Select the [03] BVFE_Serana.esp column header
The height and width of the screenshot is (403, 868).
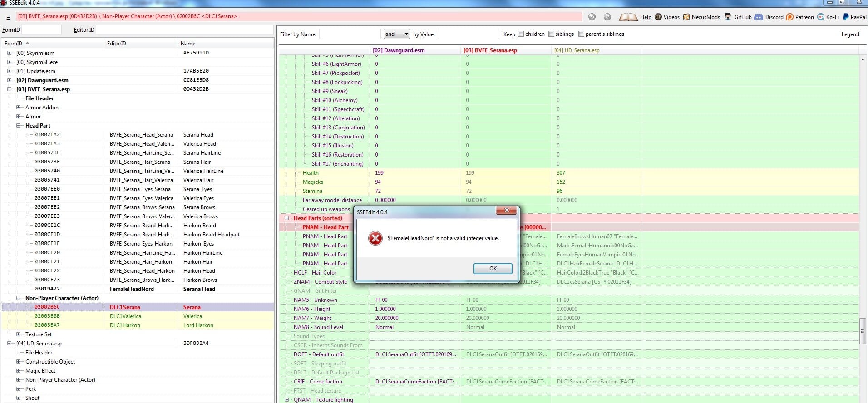coord(506,50)
